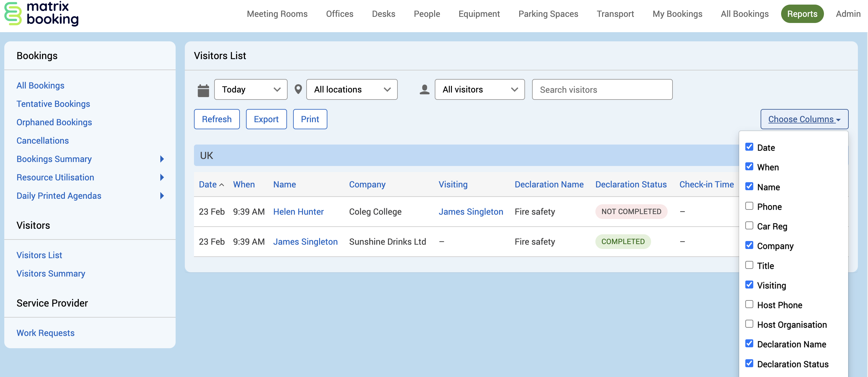868x377 pixels.
Task: Uncheck the When column checkbox
Action: (x=749, y=167)
